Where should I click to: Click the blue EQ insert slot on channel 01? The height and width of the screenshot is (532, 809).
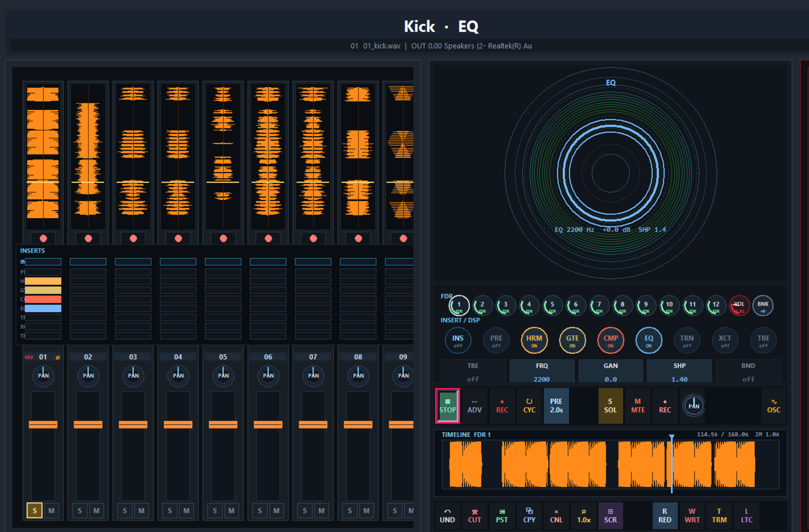[43, 308]
